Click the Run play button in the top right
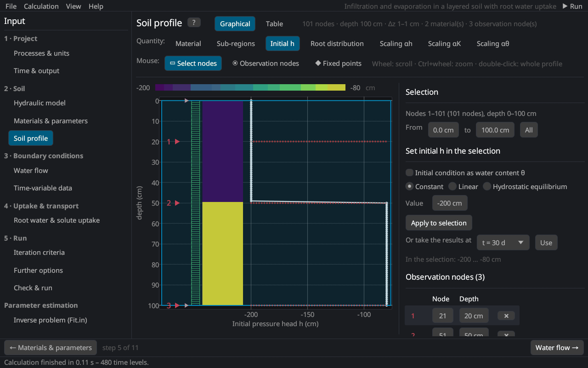 [572, 6]
